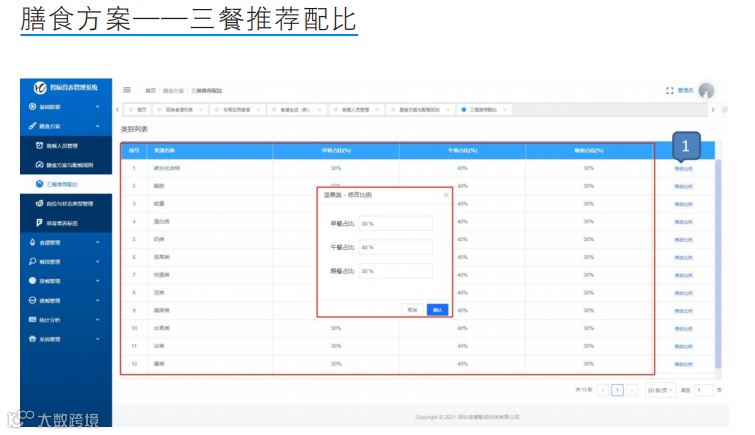Click 首页 in the breadcrumb
Screen dimensions: 755x435
[151, 91]
